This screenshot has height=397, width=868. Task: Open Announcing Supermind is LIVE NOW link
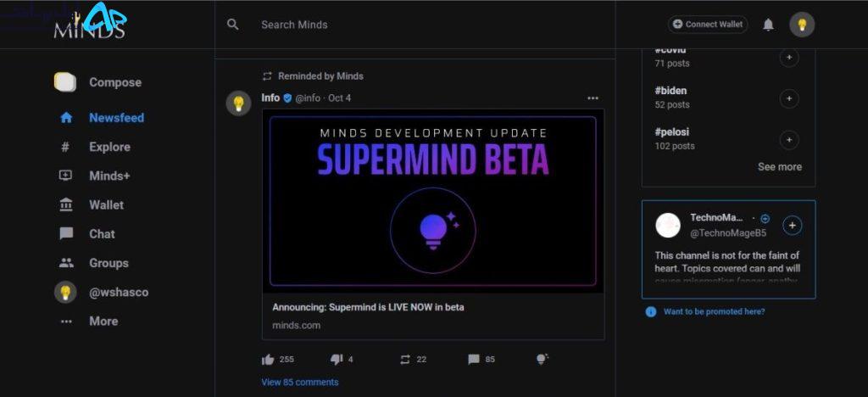(368, 307)
